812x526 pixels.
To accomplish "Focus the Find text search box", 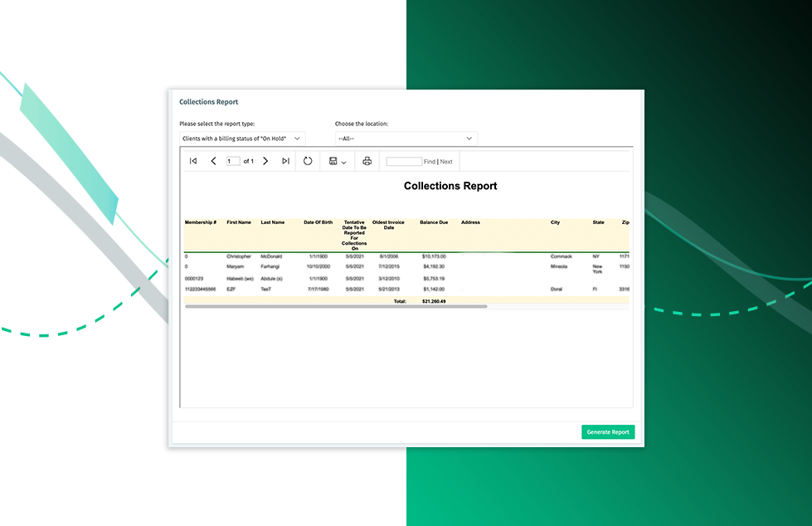I will [404, 162].
